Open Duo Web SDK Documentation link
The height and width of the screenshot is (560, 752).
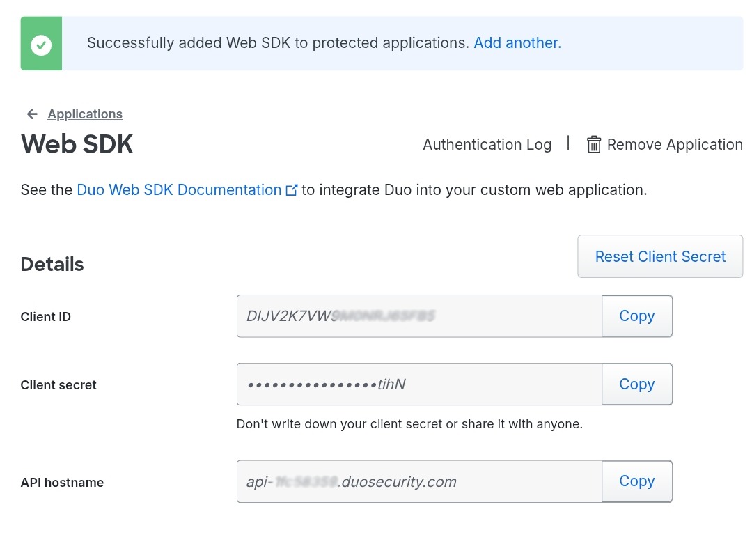click(179, 190)
